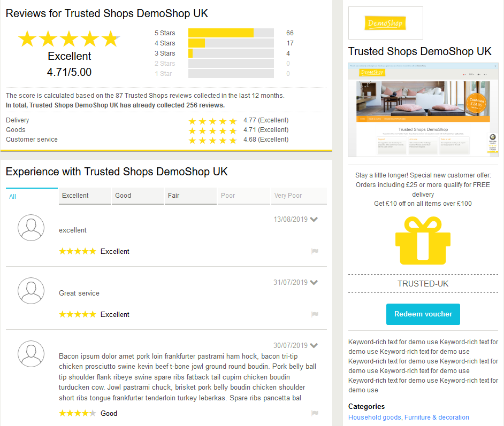Image resolution: width=504 pixels, height=426 pixels.
Task: Expand the 31/07/2019 review chevron
Action: pyautogui.click(x=314, y=282)
